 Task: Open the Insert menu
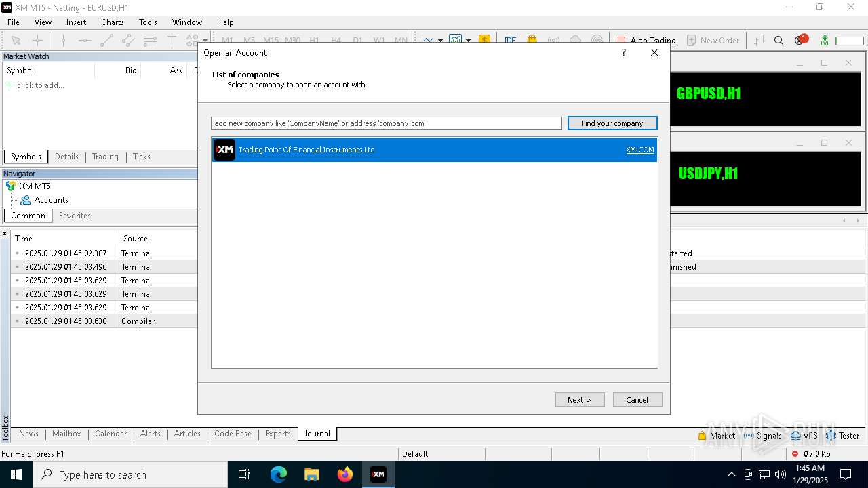click(76, 22)
